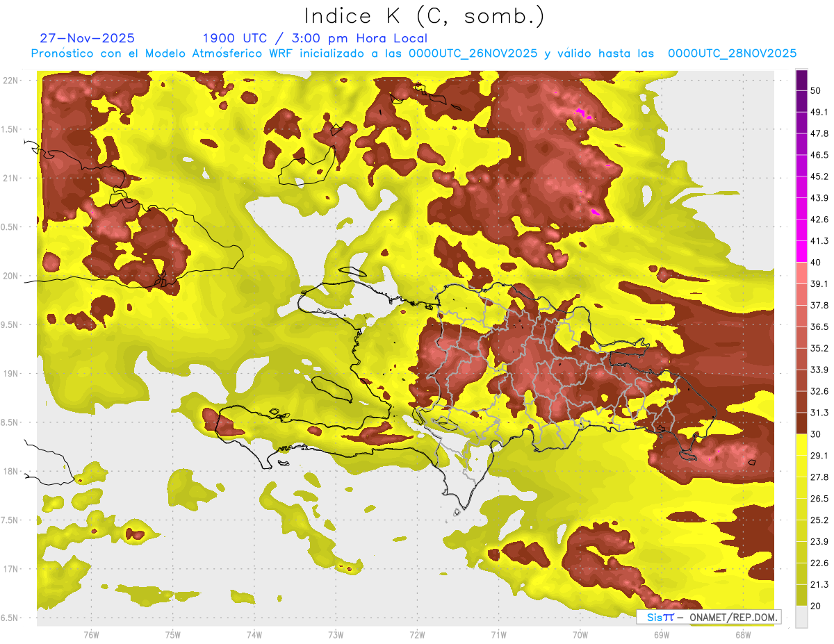This screenshot has height=644, width=834.
Task: Click the colorbar value "46.5"
Action: tap(819, 156)
